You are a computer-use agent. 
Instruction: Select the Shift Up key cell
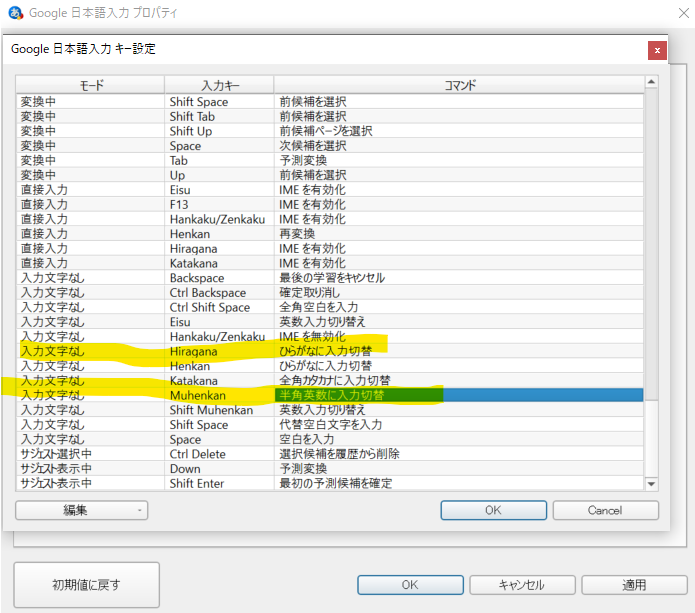pos(219,131)
